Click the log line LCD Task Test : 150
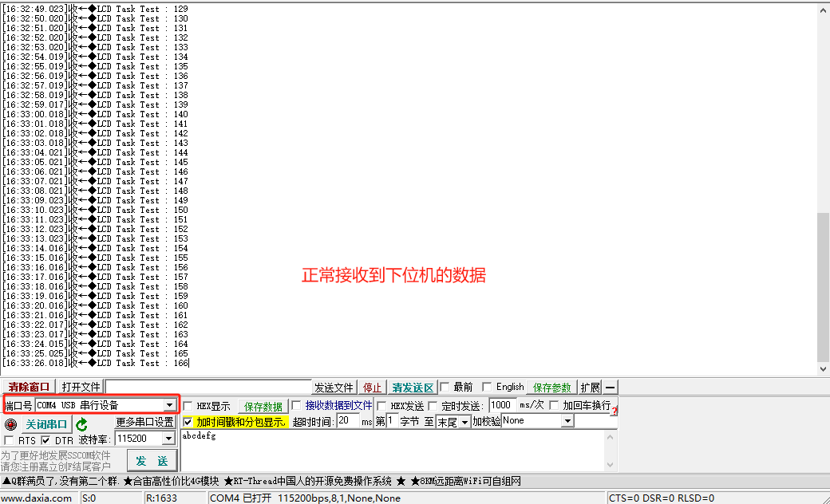Viewport: 830px width, 504px height. 95,210
